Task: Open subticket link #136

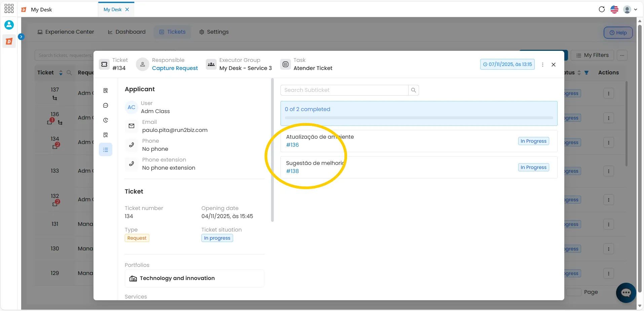Action: click(293, 145)
